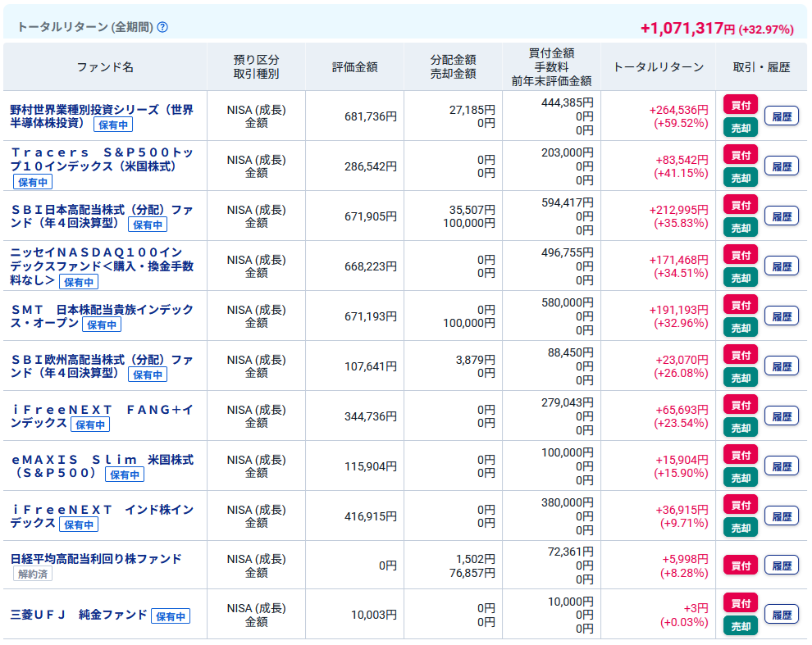Click 売却 for Tracers S&P500 Top10 fund
The image size is (812, 645).
coord(741,178)
